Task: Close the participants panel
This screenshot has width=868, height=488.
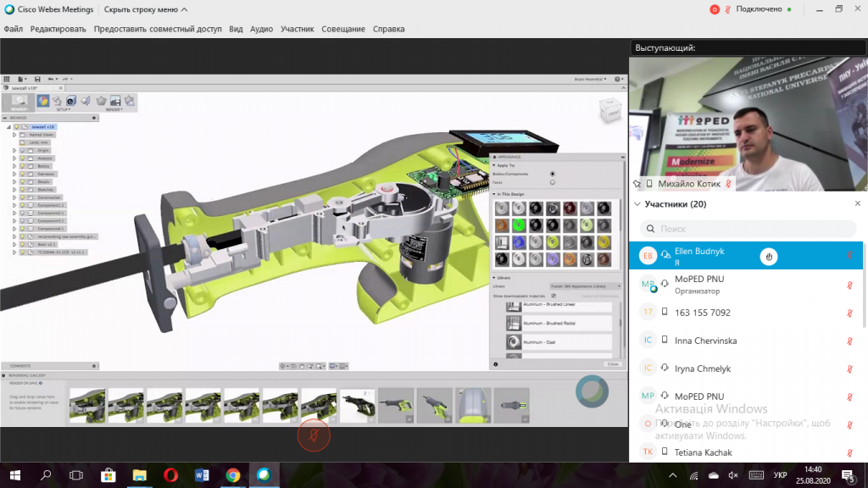Action: [x=858, y=203]
